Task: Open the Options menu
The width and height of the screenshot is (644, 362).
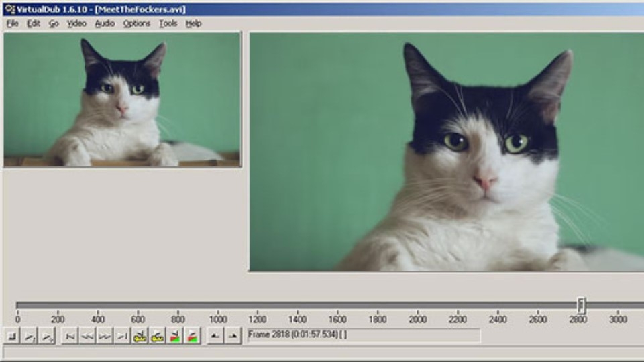Action: point(137,24)
